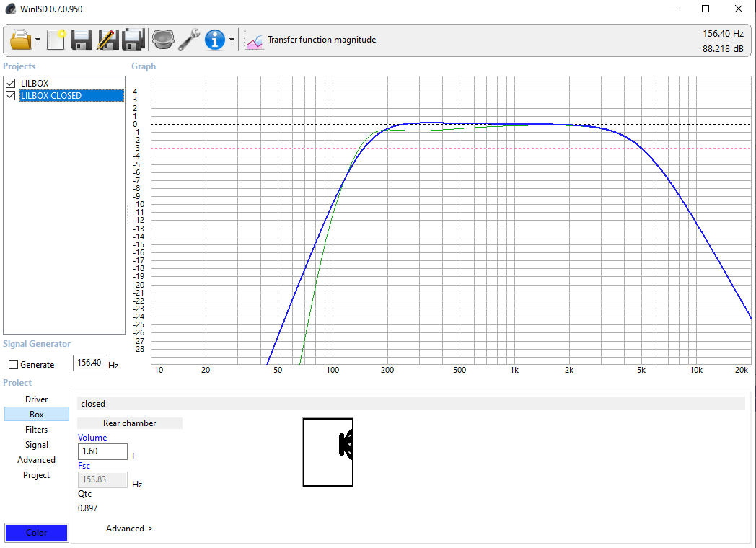Click the graph type chart icon

click(x=254, y=40)
